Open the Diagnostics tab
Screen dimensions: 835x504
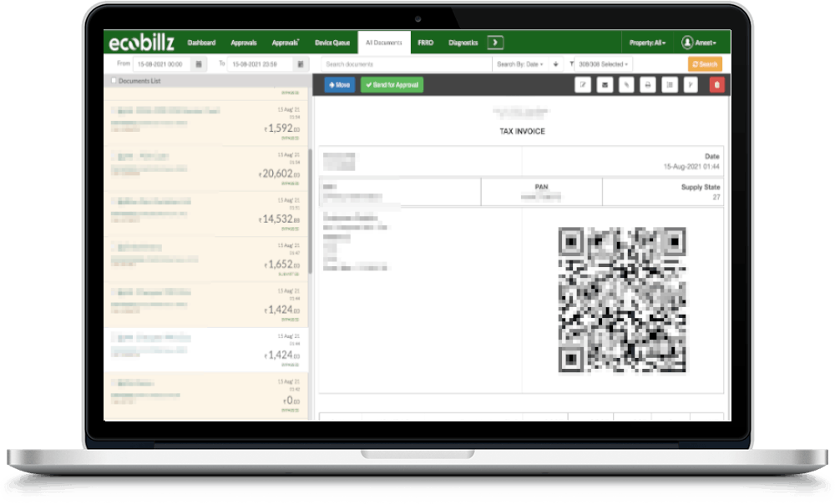coord(463,43)
